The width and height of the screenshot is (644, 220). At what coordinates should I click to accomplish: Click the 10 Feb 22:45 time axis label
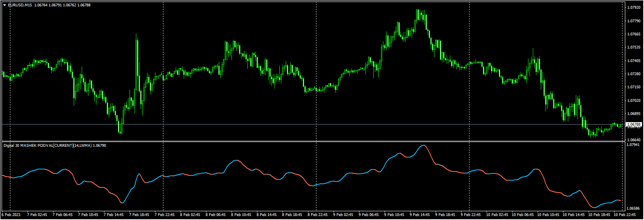click(x=624, y=215)
